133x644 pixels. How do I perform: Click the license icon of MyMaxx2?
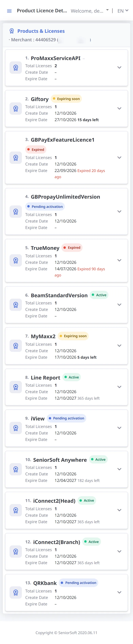[16, 346]
